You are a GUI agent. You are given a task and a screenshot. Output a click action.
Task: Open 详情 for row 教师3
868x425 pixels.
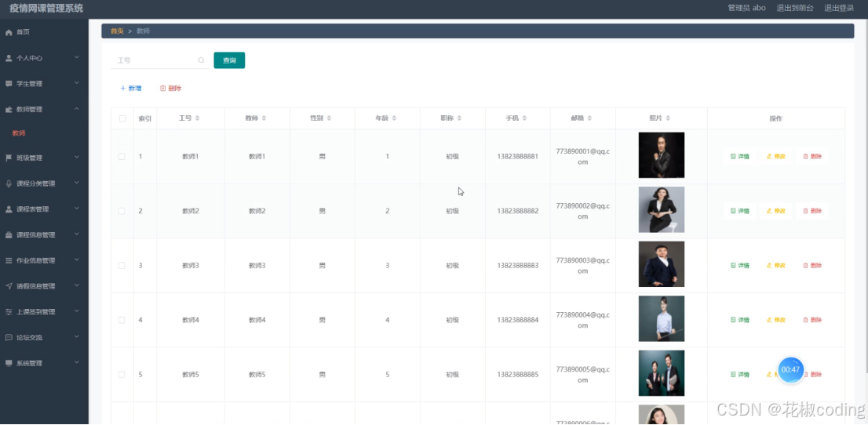coord(739,266)
